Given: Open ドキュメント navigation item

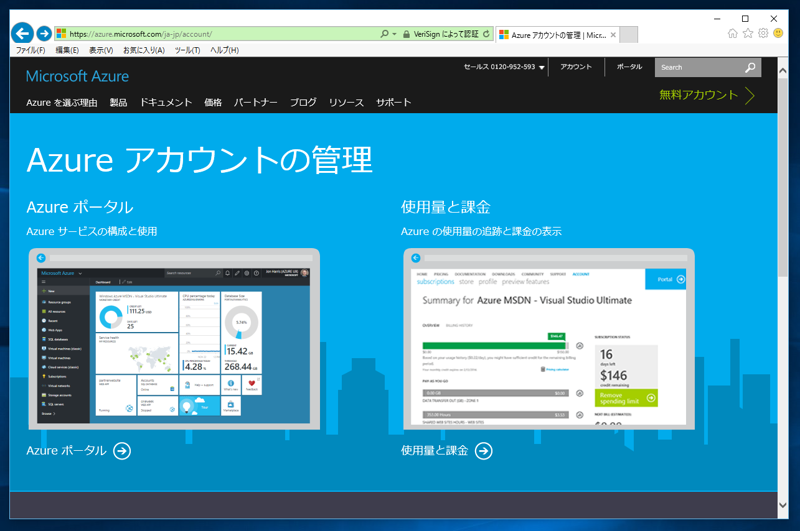Looking at the screenshot, I should 166,103.
